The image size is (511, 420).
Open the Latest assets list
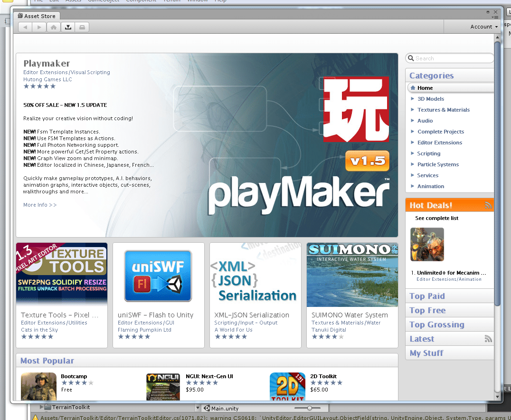tap(449, 339)
